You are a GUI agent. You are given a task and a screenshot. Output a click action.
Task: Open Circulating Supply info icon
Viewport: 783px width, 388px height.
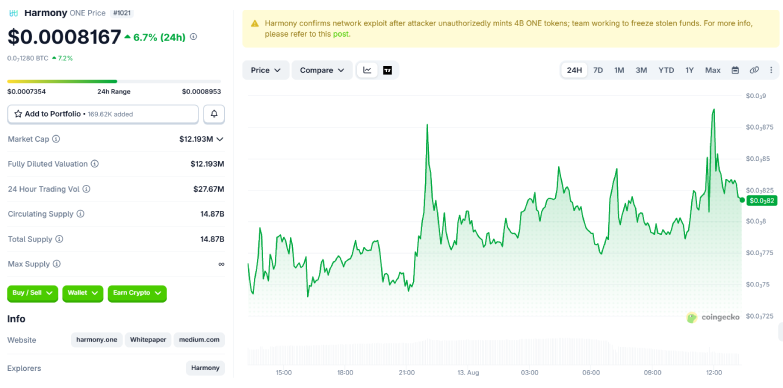(x=80, y=214)
